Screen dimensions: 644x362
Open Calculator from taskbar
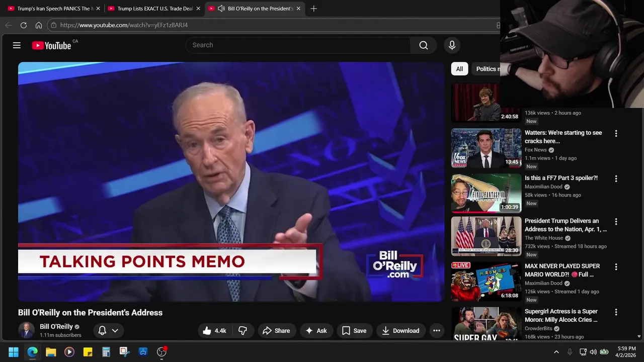(x=106, y=352)
